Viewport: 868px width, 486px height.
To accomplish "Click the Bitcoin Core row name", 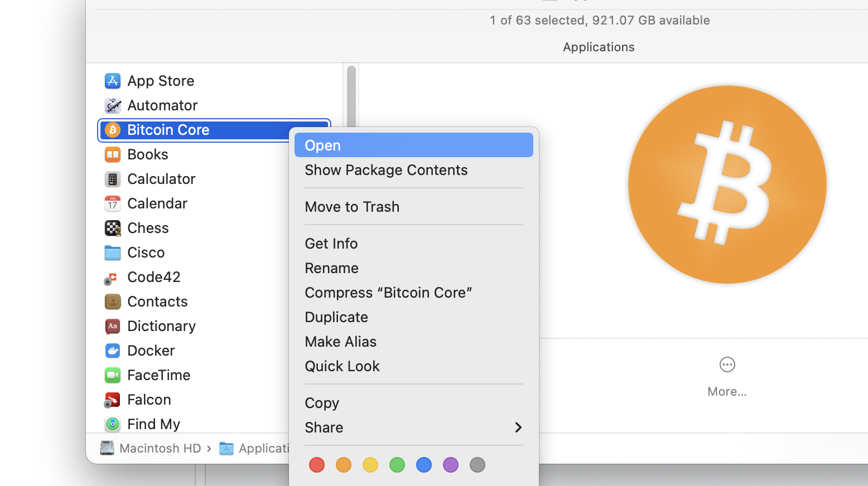I will point(168,130).
